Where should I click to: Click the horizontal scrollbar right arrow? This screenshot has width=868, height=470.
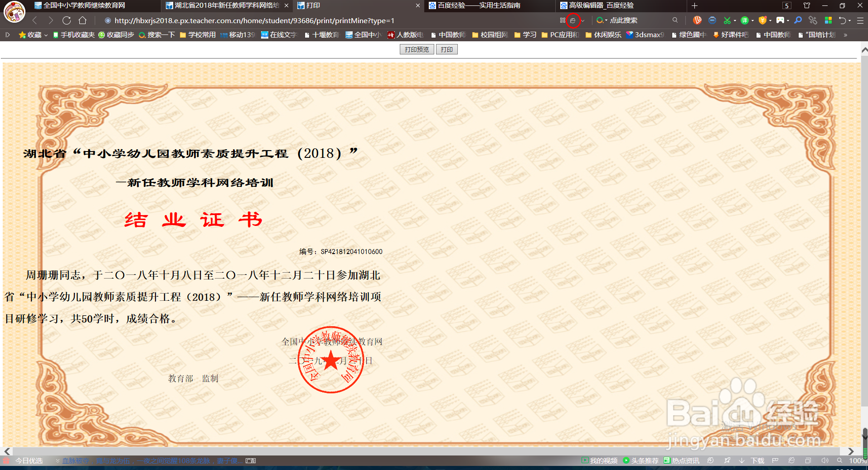pos(851,451)
